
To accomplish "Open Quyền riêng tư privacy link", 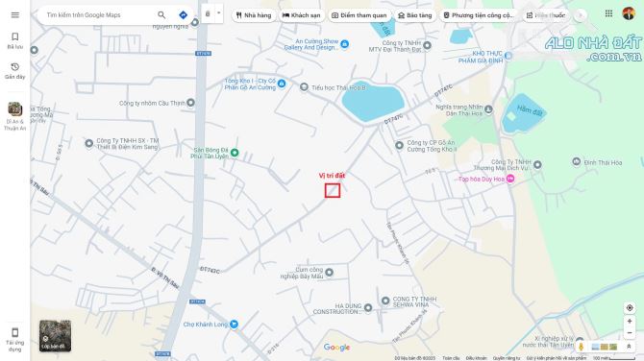I will 507,358.
